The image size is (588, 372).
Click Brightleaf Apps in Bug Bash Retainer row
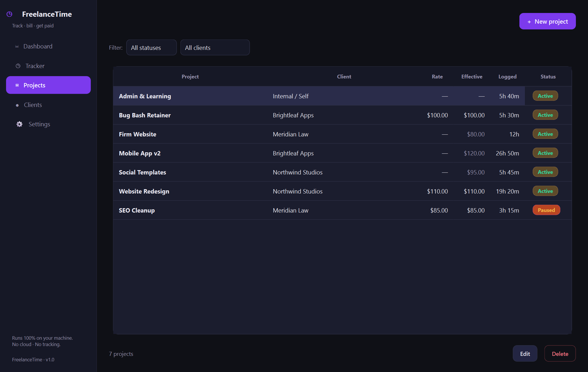[x=293, y=115]
